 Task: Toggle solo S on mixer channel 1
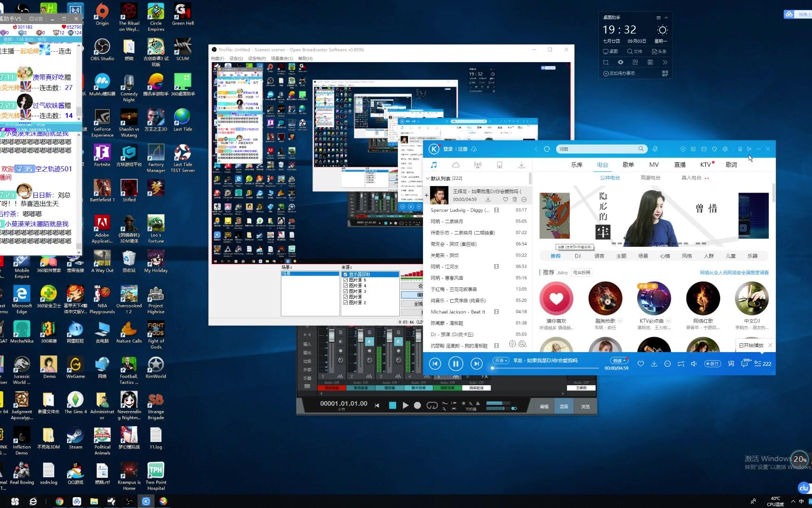tap(341, 332)
